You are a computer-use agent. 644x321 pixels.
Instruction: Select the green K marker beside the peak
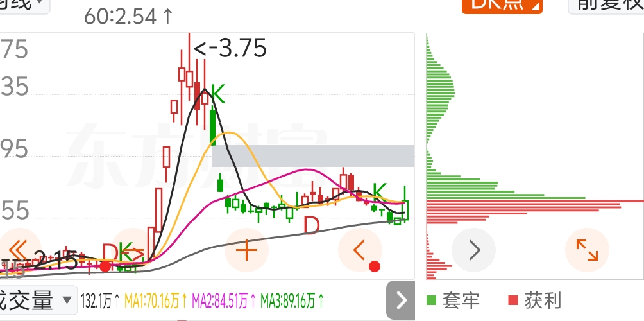pos(218,94)
